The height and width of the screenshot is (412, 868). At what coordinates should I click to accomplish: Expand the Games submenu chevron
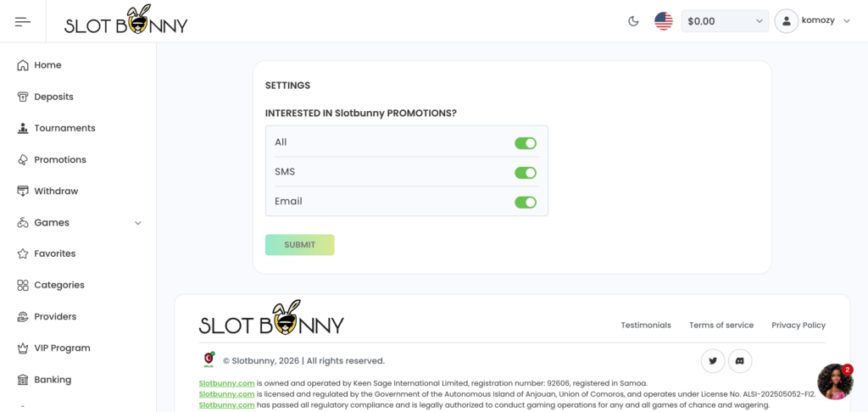(138, 223)
